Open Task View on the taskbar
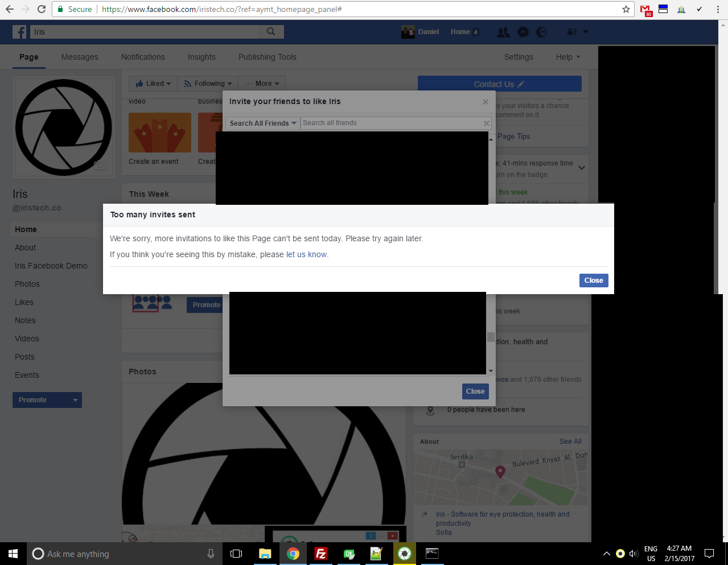This screenshot has width=728, height=565. point(236,554)
